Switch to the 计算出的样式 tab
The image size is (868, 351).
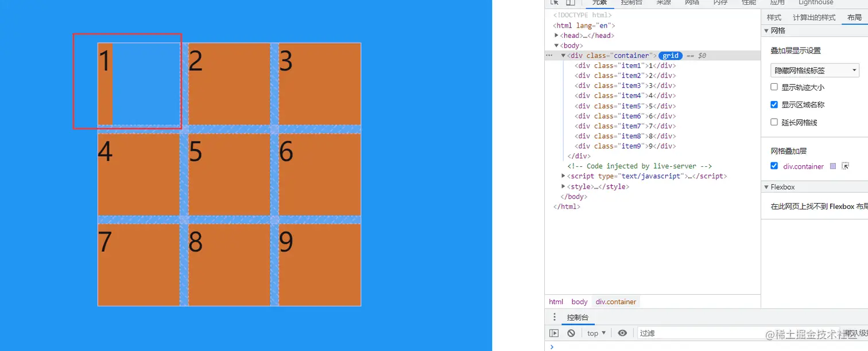(x=814, y=18)
